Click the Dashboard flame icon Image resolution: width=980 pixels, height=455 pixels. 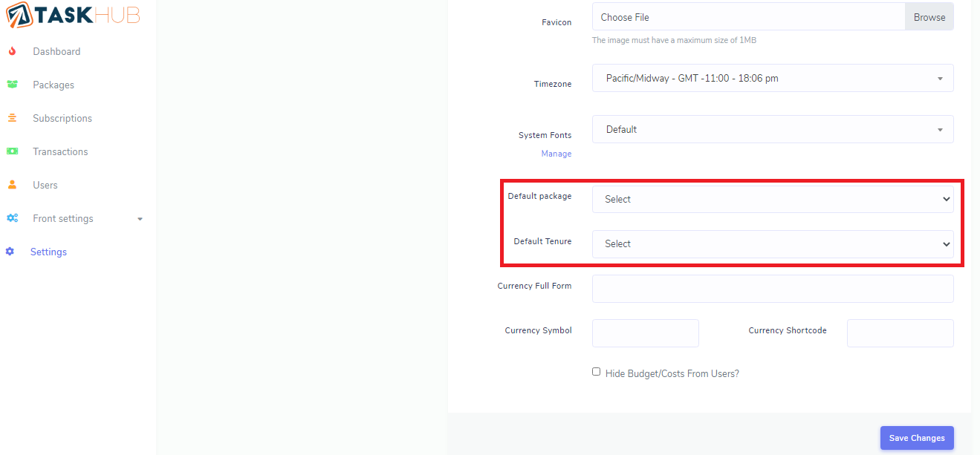(12, 51)
